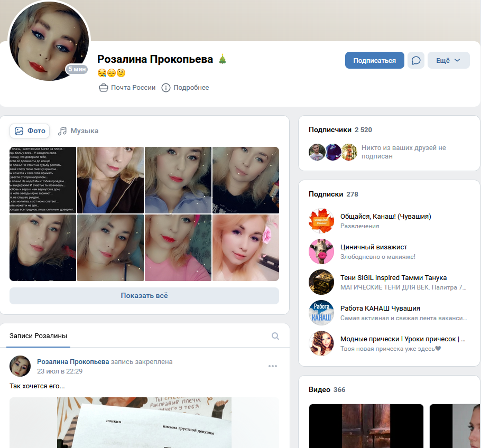481x448 pixels.
Task: Open the three-dots menu on pinned post
Action: 272,366
